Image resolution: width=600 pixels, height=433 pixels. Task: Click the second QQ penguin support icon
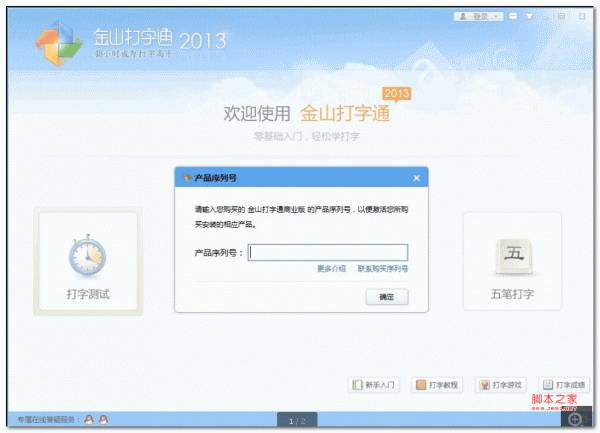pyautogui.click(x=103, y=420)
